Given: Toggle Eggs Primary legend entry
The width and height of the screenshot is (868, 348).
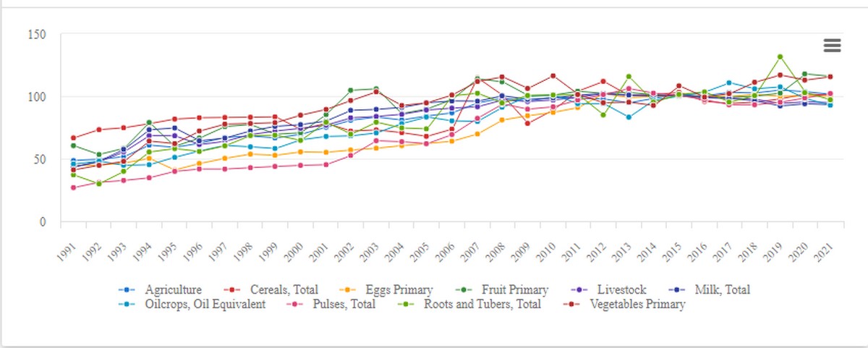Looking at the screenshot, I should pos(400,289).
